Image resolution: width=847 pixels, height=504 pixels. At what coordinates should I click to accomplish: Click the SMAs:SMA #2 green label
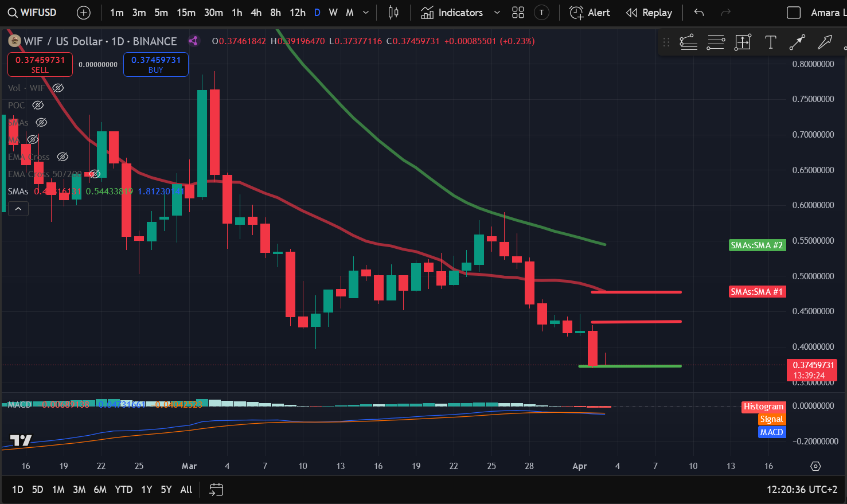(x=757, y=245)
